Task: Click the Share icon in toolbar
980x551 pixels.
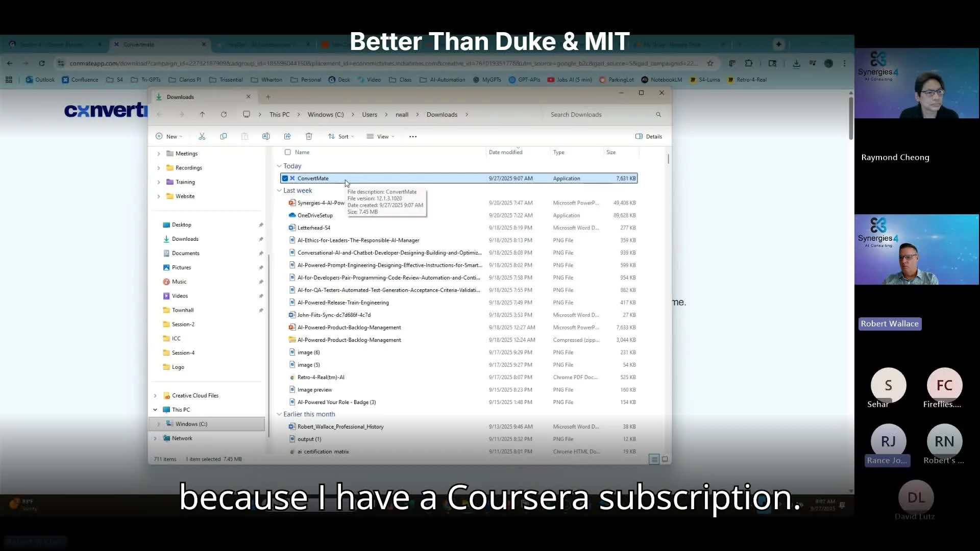Action: (x=287, y=137)
